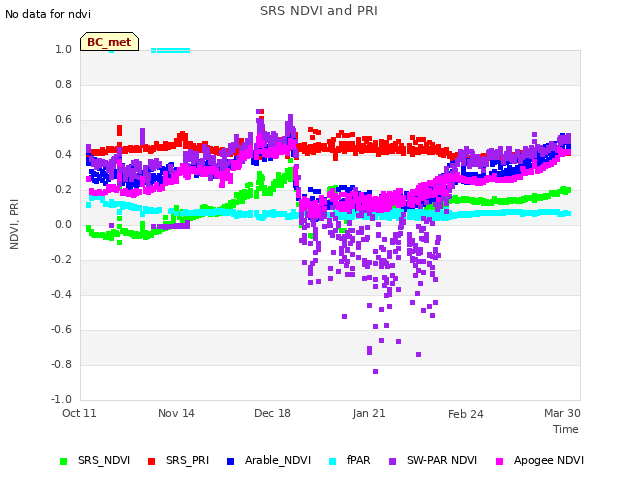Image resolution: width=640 pixels, height=480 pixels.
Task: Click the cyan fPAR bar at 1.0
Action: point(171,51)
